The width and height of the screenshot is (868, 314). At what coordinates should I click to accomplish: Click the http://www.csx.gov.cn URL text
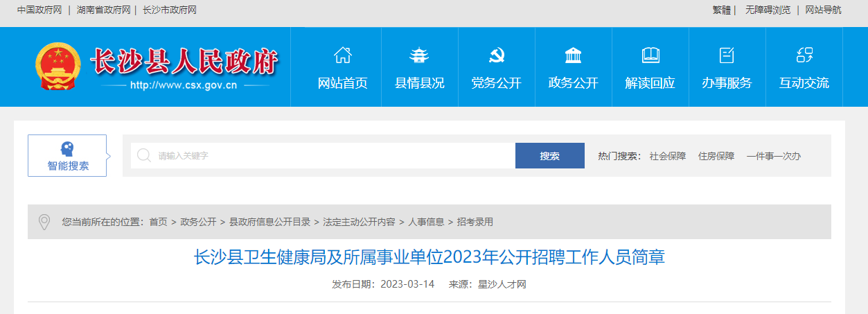(184, 86)
